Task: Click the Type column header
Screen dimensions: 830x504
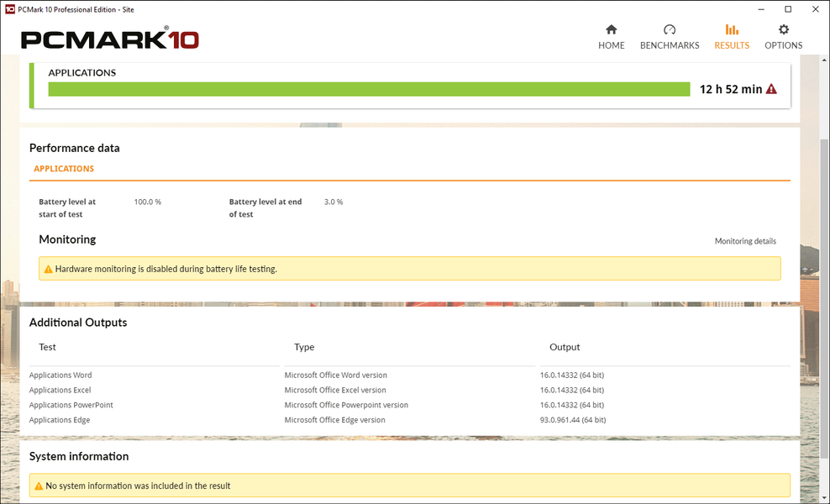Action: pos(304,347)
